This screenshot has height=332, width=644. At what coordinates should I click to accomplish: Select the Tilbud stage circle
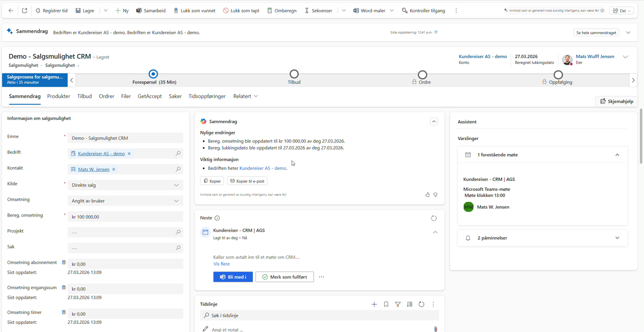coord(294,75)
